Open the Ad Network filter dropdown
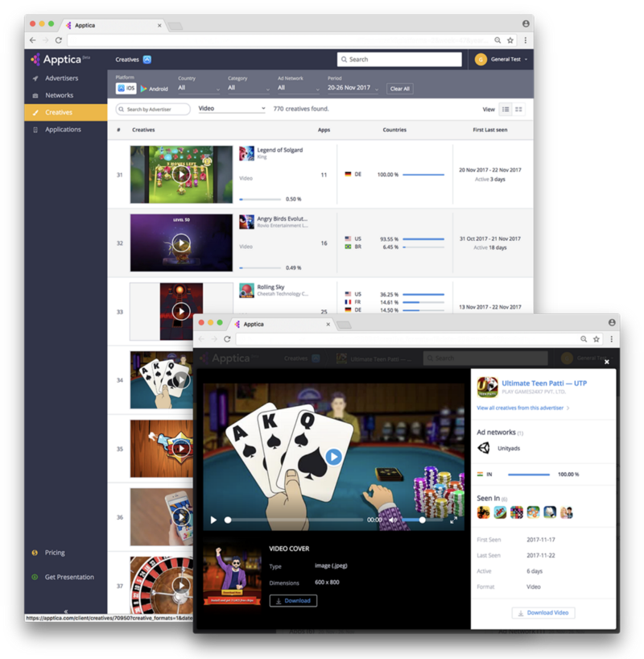644x659 pixels. pos(299,88)
